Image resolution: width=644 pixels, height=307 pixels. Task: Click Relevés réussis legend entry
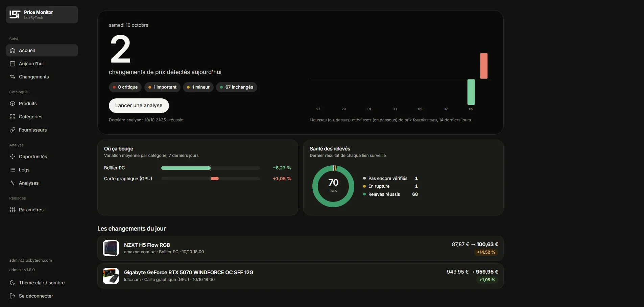(390, 194)
